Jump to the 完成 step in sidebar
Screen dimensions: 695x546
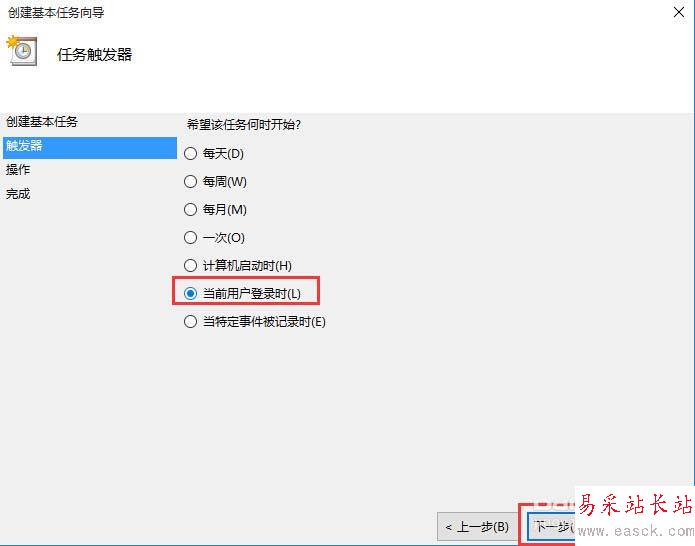point(18,194)
